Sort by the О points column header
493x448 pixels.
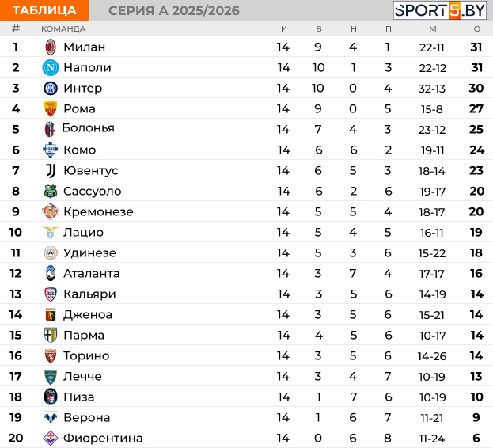point(476,28)
